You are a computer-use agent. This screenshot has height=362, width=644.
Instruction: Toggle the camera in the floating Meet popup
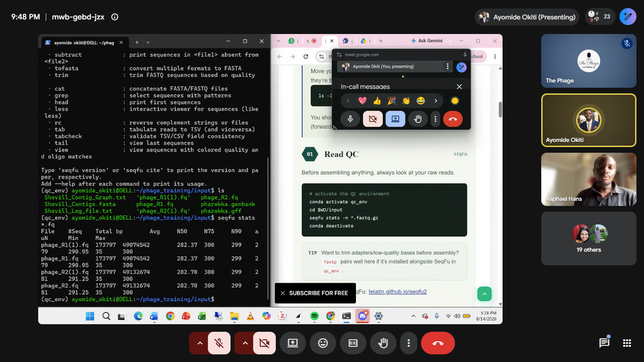(x=372, y=119)
